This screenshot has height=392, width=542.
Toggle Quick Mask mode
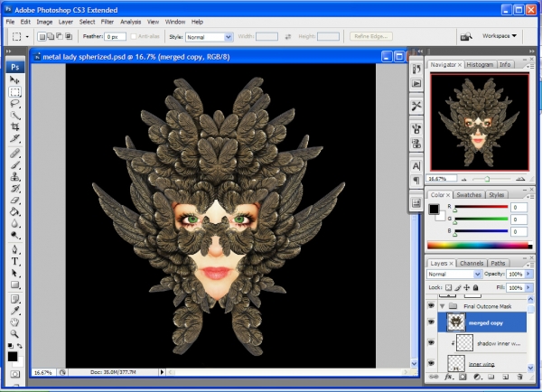click(x=14, y=374)
